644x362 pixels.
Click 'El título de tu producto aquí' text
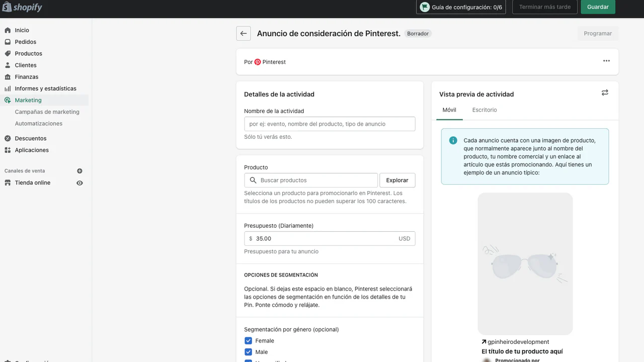pos(522,351)
